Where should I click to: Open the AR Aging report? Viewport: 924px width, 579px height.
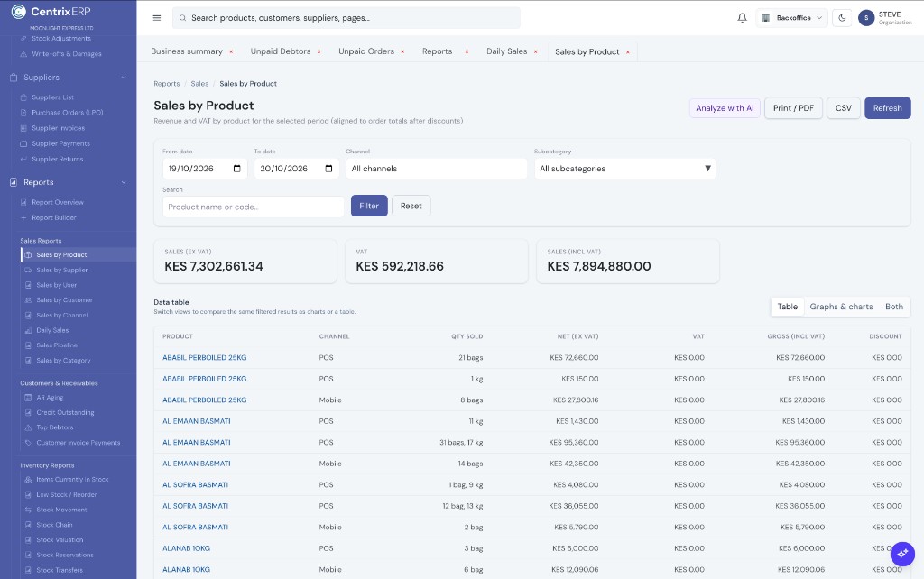[50, 398]
